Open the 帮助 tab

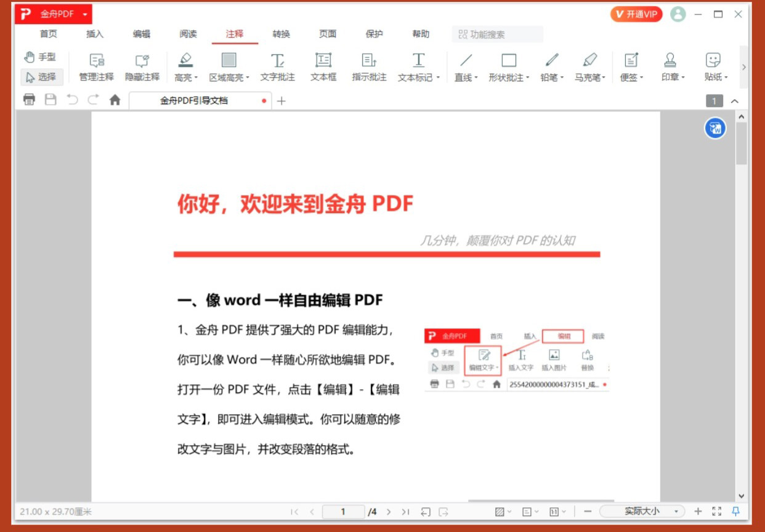(x=421, y=34)
